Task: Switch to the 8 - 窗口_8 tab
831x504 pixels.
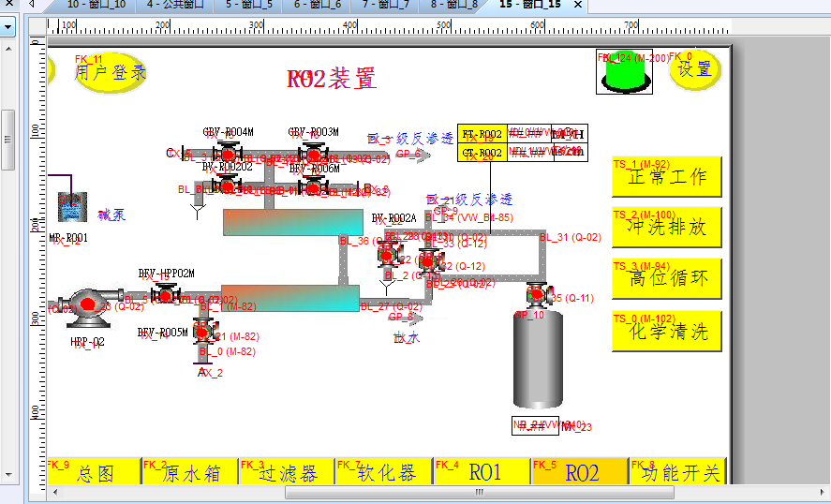Action: 453,6
